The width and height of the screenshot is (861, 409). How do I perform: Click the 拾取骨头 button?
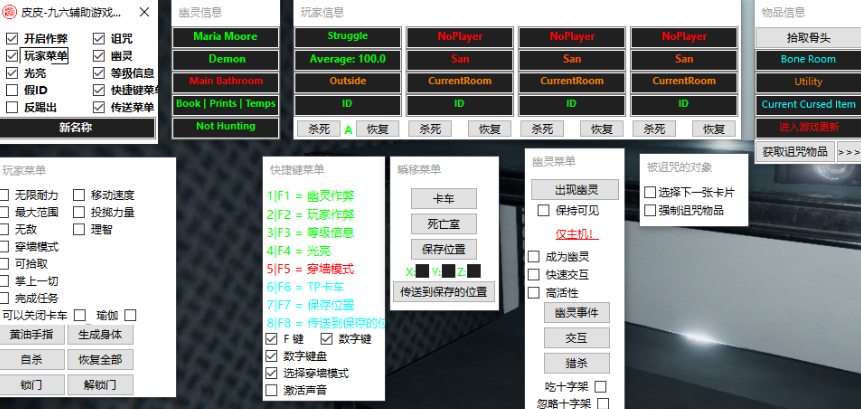pos(808,37)
